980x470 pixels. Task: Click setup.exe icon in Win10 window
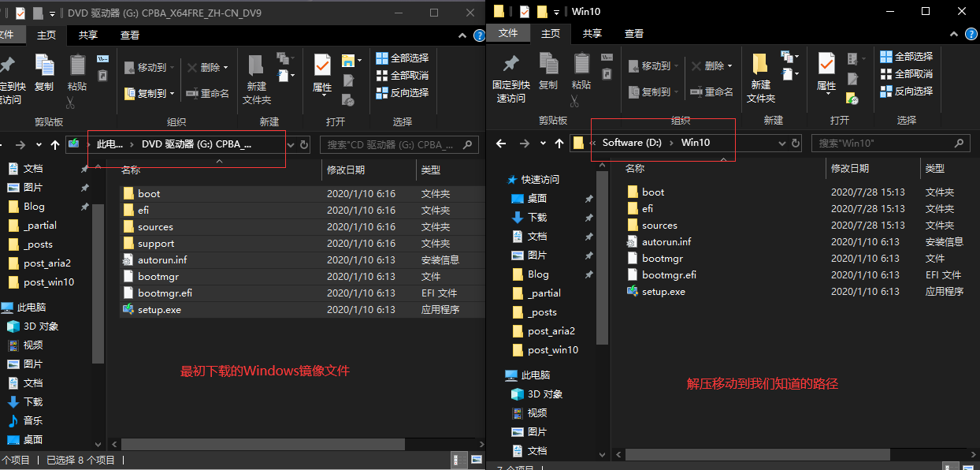point(633,291)
